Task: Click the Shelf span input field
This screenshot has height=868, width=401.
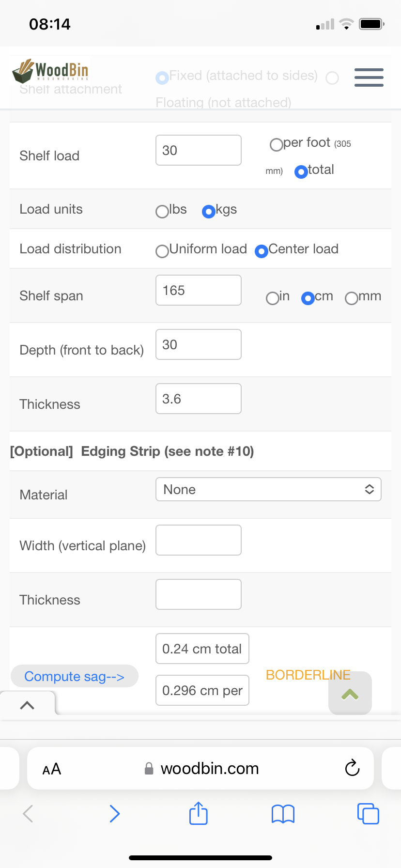Action: pos(199,290)
